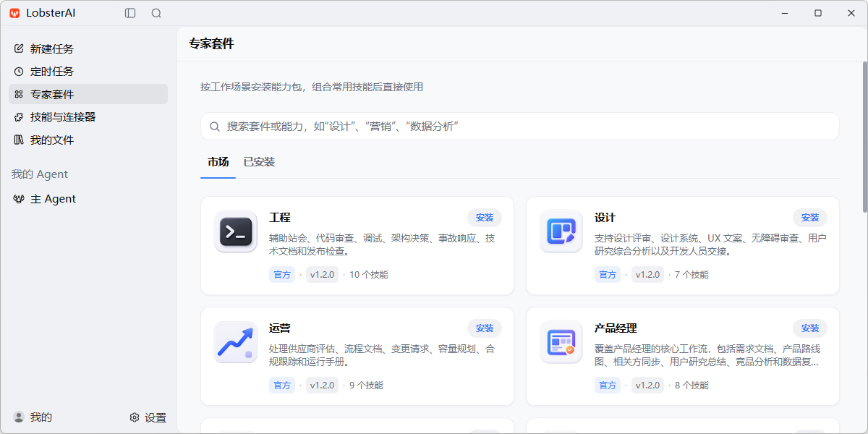Click the 设置 gear icon
Screen dimensions: 868x434
134,417
